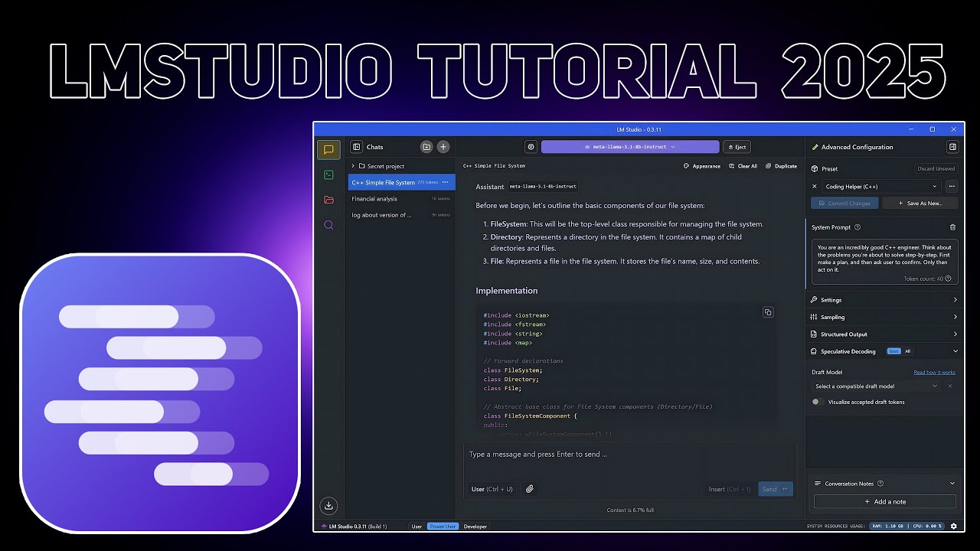Expand the Settings section

pyautogui.click(x=884, y=300)
